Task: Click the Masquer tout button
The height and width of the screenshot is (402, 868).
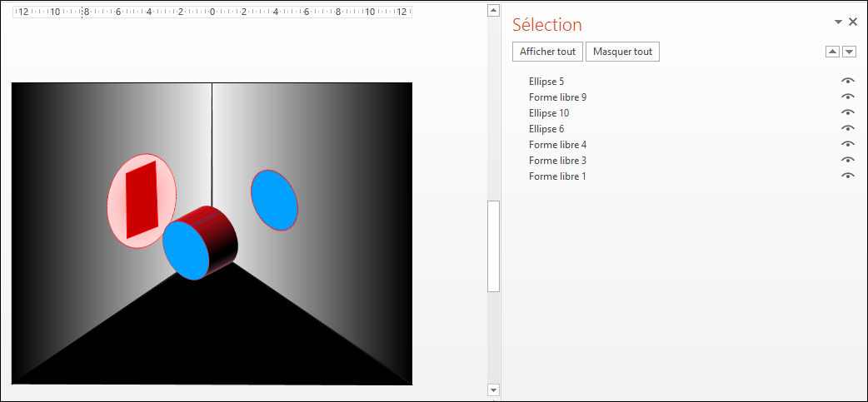Action: (x=622, y=52)
